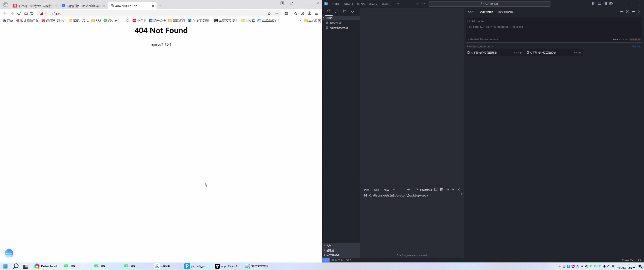The image size is (644, 270).
Task: Open the BUG FINDER tab
Action: coord(505,11)
